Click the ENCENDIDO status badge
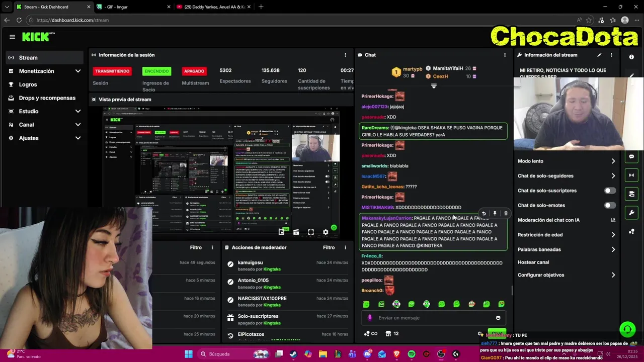The image size is (644, 362). click(x=156, y=71)
